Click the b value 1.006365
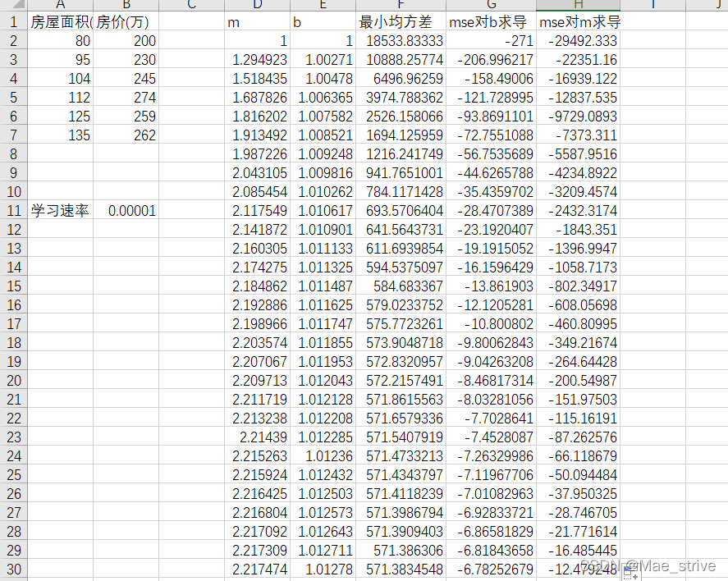728x581 pixels. tap(323, 98)
